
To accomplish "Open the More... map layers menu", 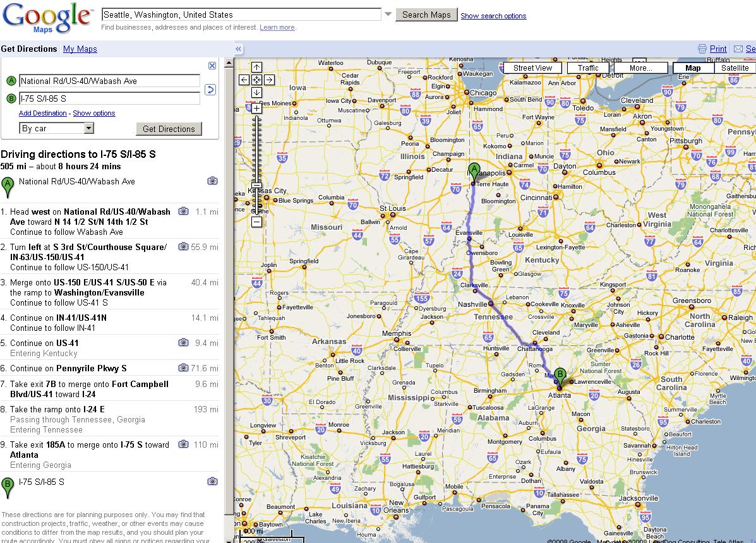I will coord(640,68).
